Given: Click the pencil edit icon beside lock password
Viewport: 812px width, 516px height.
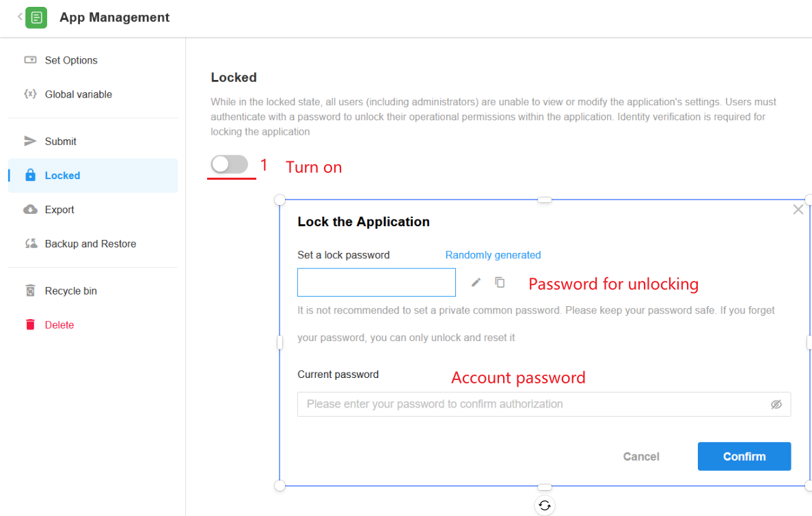Looking at the screenshot, I should pyautogui.click(x=476, y=282).
